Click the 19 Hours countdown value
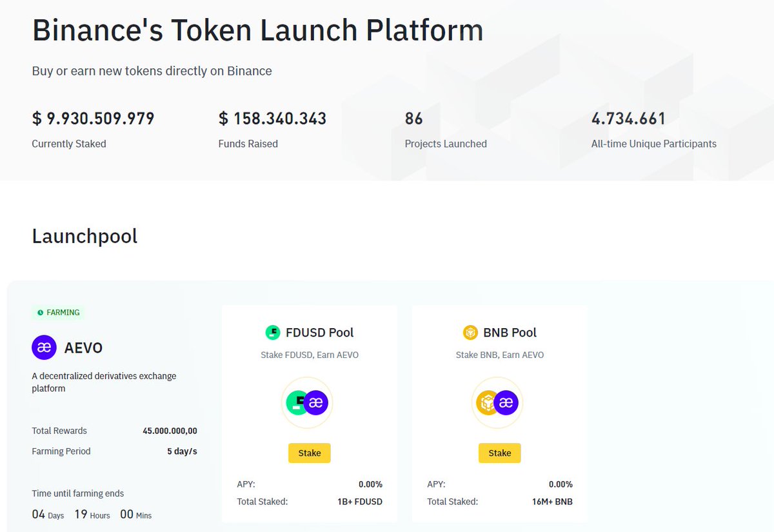774x532 pixels. pyautogui.click(x=92, y=515)
